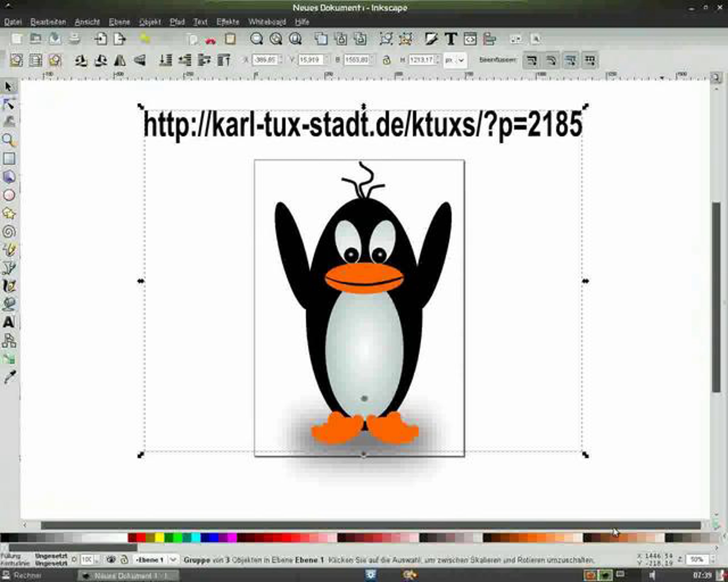Open the Ansicht menu

pyautogui.click(x=87, y=22)
